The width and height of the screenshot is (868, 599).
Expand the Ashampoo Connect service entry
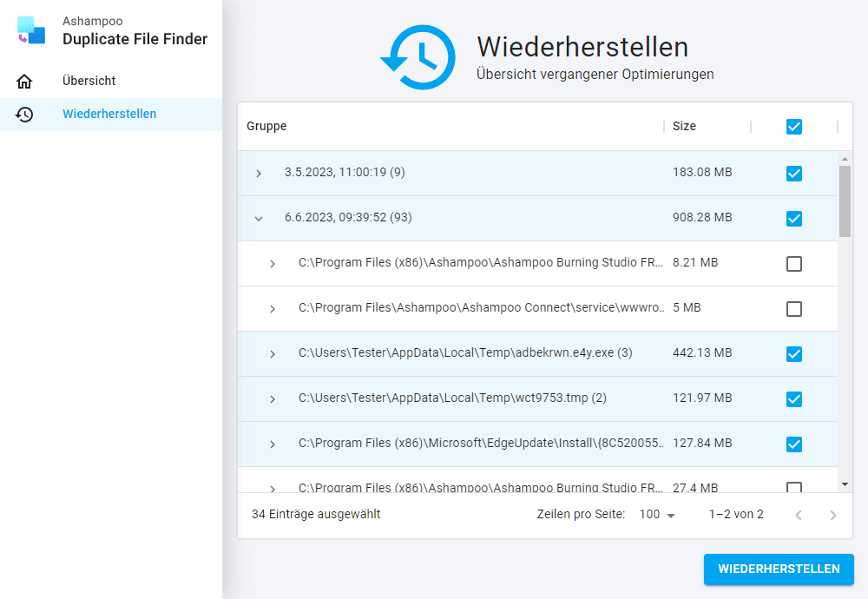[273, 309]
